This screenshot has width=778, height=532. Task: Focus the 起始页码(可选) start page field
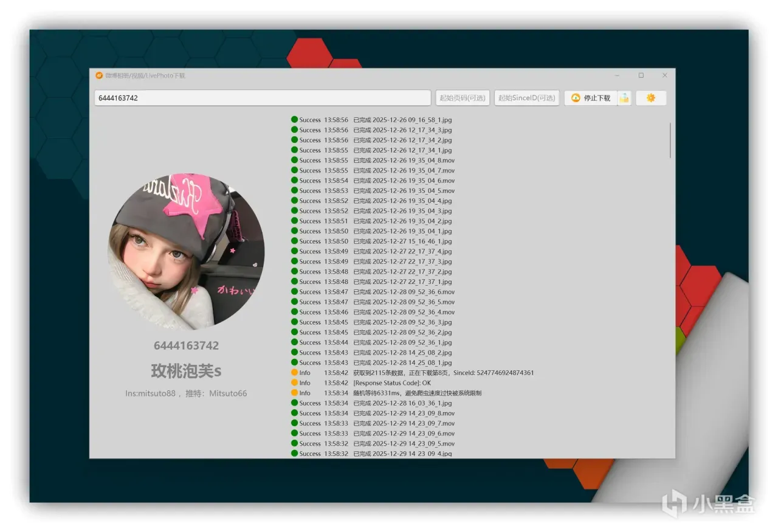[x=463, y=98]
